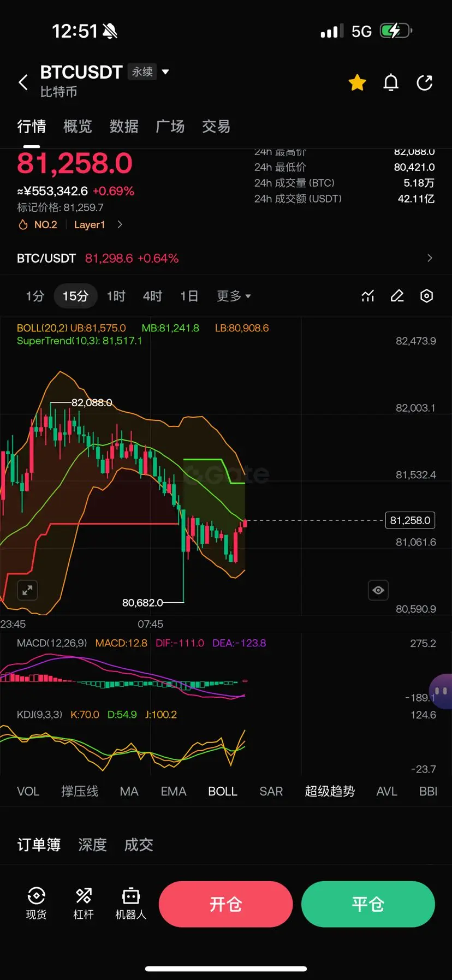
Task: Open the chart indicators icon
Action: point(368,296)
